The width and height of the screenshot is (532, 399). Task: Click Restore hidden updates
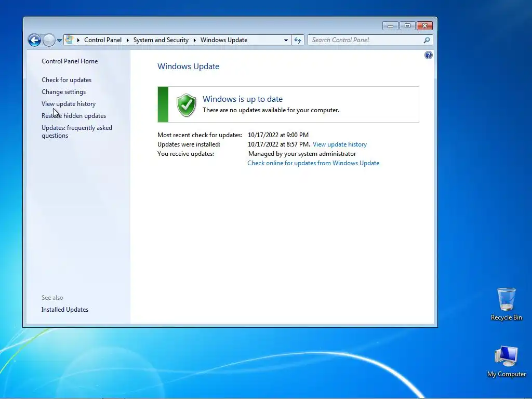(74, 116)
